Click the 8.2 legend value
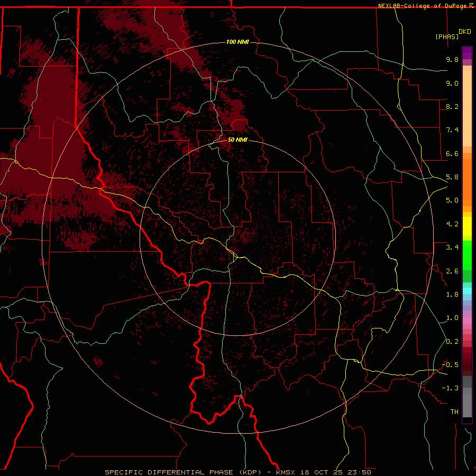476x476 pixels. pyautogui.click(x=452, y=106)
